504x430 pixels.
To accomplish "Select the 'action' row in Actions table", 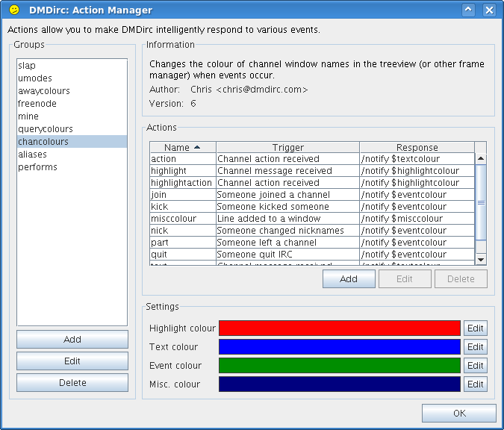I will click(x=312, y=159).
